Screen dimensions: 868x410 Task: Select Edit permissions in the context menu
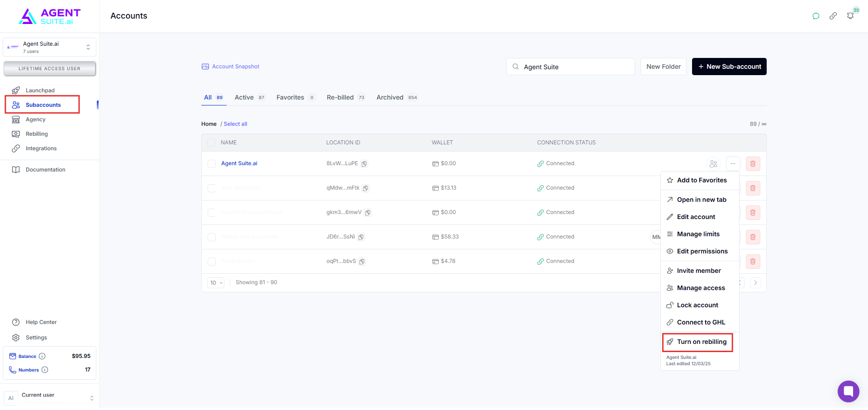point(700,251)
